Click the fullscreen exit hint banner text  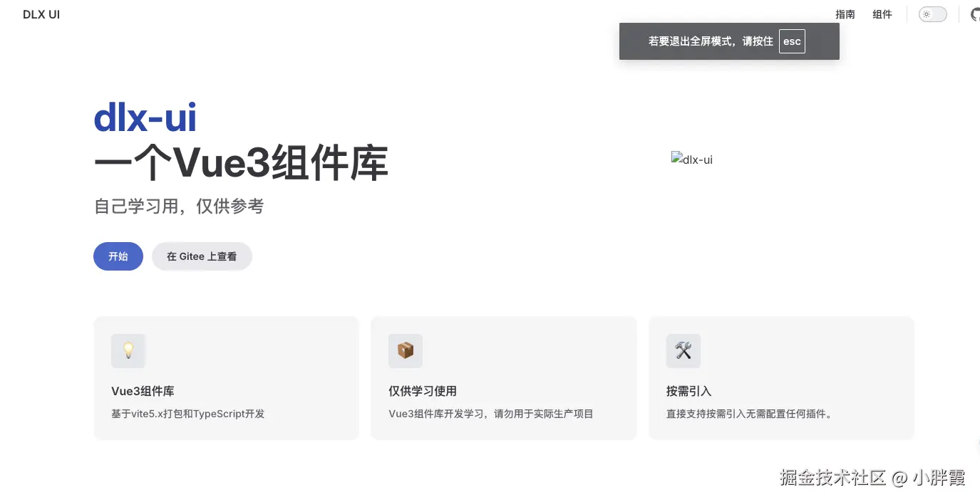pos(711,41)
